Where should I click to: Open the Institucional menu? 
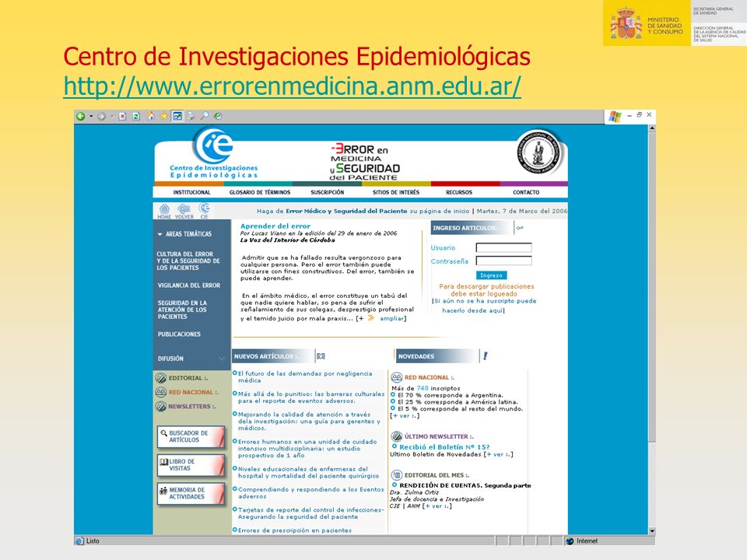click(191, 192)
